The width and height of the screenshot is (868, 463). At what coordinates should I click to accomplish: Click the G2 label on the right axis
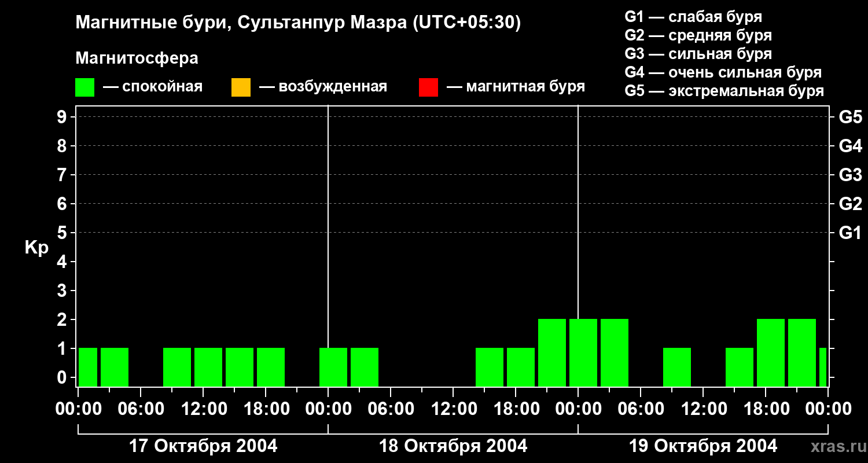pos(850,204)
